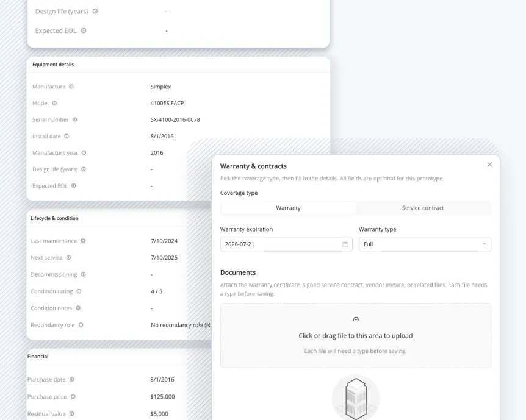Click the Equipment details section header
This screenshot has width=526, height=420.
(x=53, y=65)
